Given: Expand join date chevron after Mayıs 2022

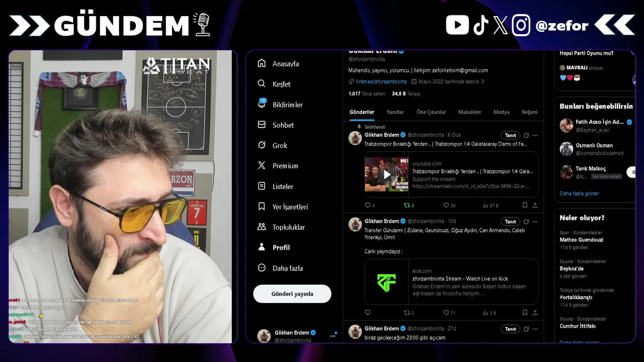Looking at the screenshot, I should click(483, 81).
